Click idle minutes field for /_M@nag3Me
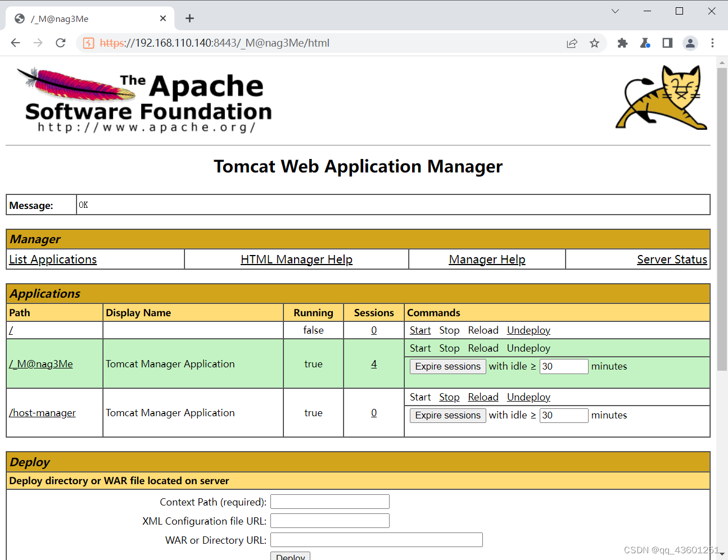The height and width of the screenshot is (560, 728). (x=564, y=366)
